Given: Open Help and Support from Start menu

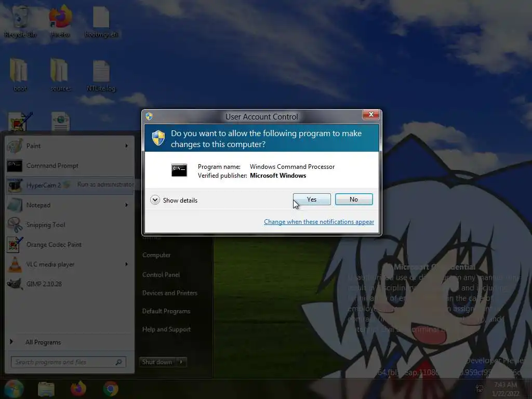Looking at the screenshot, I should click(x=166, y=329).
